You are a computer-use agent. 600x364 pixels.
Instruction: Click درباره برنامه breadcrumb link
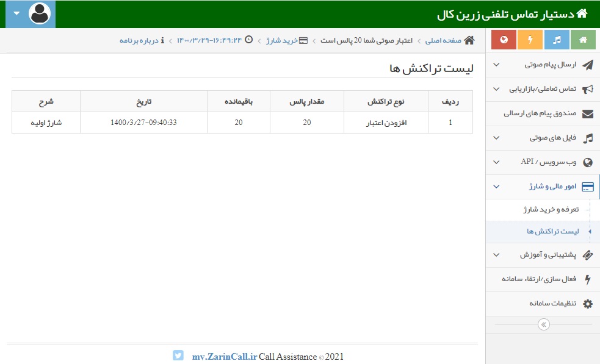tap(139, 40)
